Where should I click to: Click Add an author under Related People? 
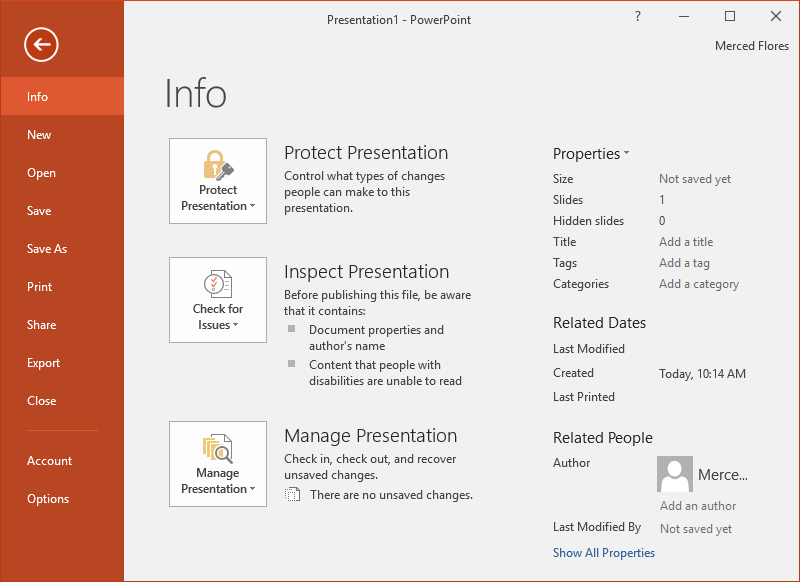point(697,506)
